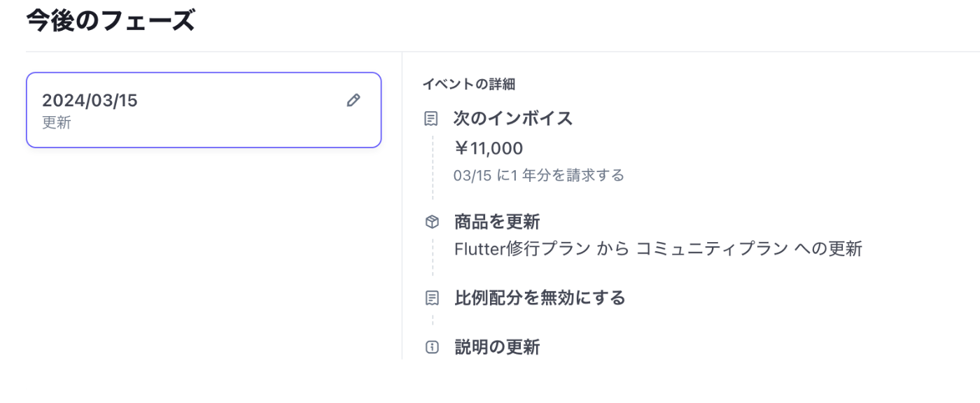980x403 pixels.
Task: Click the box icon beside 商品を更新
Action: [432, 222]
